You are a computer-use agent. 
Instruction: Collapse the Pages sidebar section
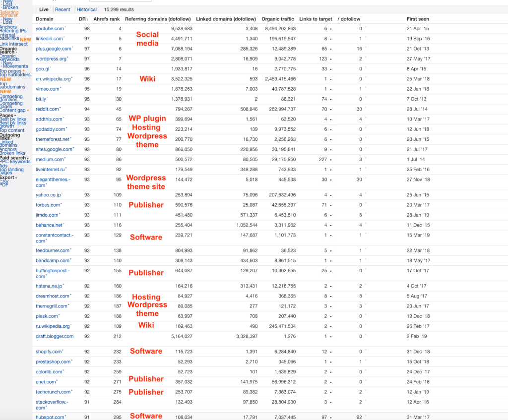[8, 115]
